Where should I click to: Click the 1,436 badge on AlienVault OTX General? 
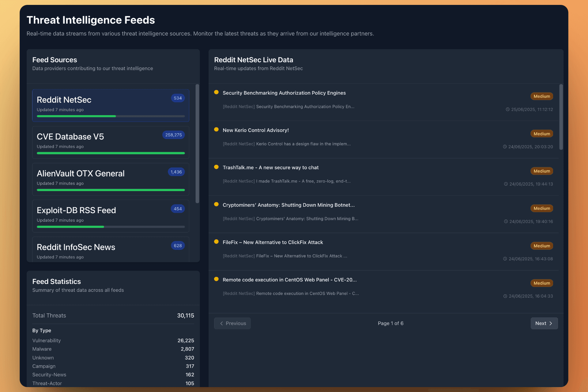pos(176,172)
